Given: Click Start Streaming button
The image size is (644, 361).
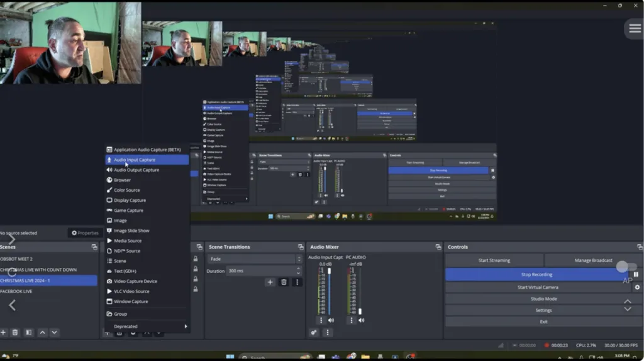Looking at the screenshot, I should tap(494, 260).
